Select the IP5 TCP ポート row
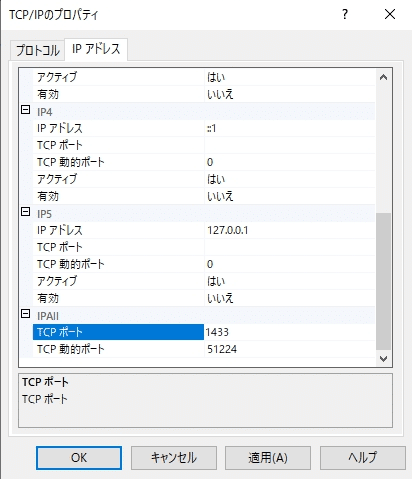This screenshot has width=412, height=479. pos(204,247)
